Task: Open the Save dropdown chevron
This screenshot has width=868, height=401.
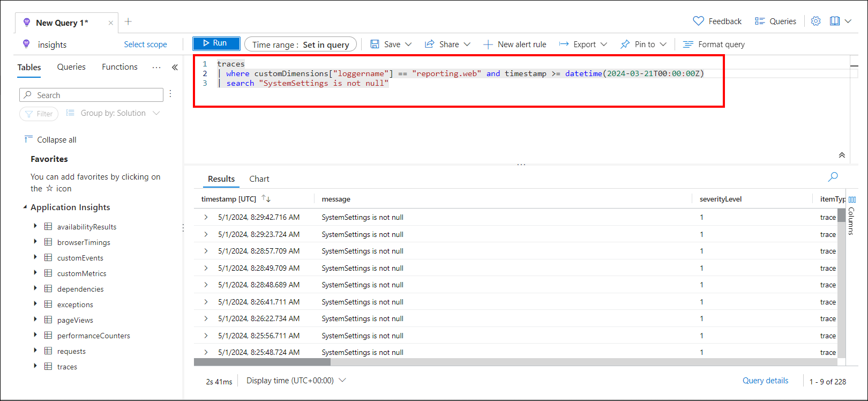Action: pos(408,44)
